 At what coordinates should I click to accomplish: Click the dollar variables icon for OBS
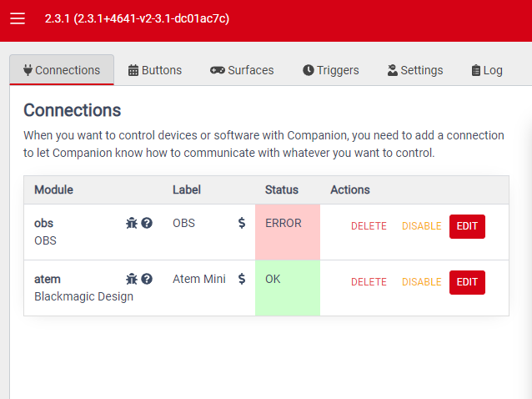242,223
